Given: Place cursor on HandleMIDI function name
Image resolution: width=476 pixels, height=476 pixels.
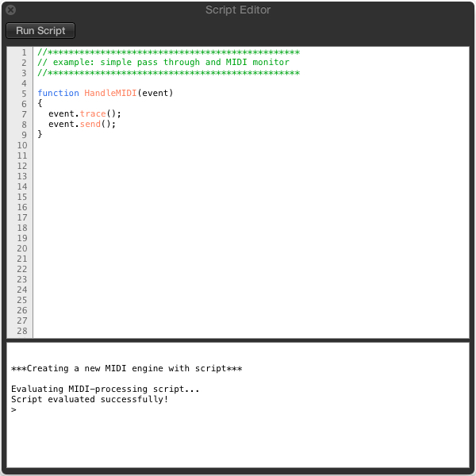Looking at the screenshot, I should (x=110, y=93).
